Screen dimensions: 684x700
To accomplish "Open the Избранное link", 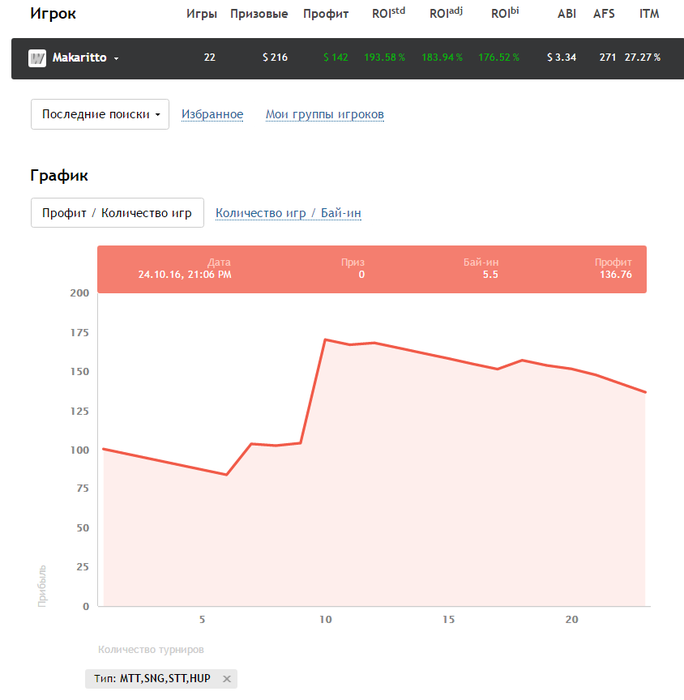I will tap(212, 114).
